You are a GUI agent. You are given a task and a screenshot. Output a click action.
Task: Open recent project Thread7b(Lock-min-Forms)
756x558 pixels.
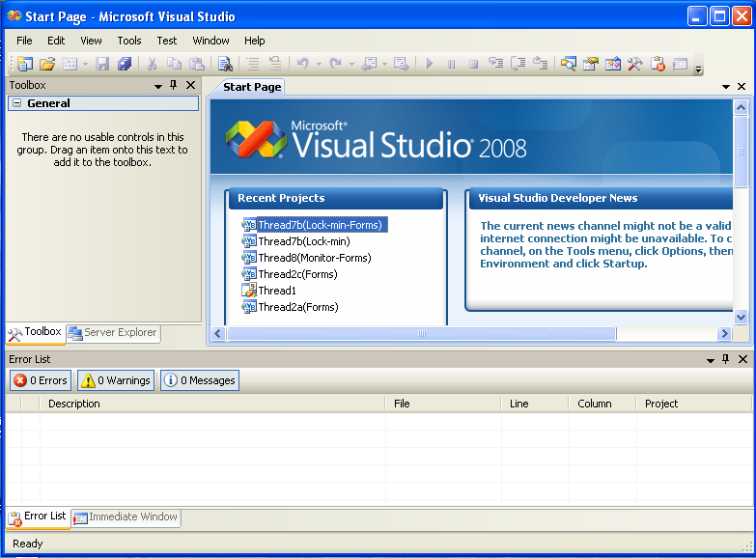321,225
